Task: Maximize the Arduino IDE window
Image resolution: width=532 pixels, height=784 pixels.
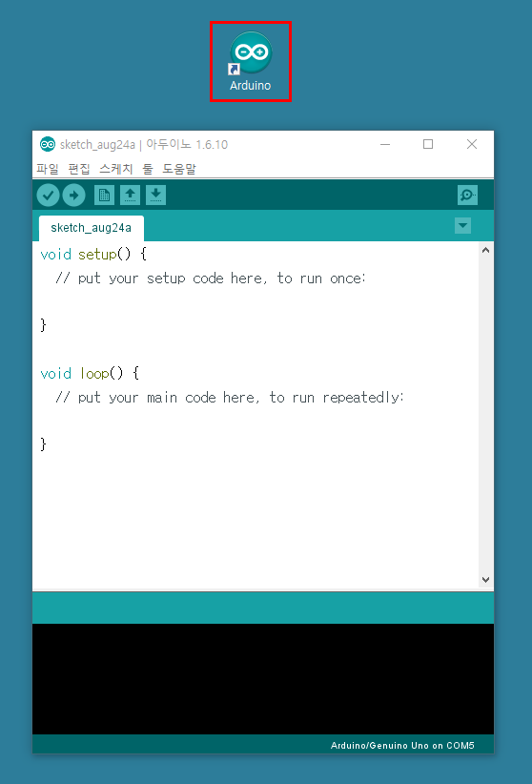Action: pyautogui.click(x=428, y=144)
